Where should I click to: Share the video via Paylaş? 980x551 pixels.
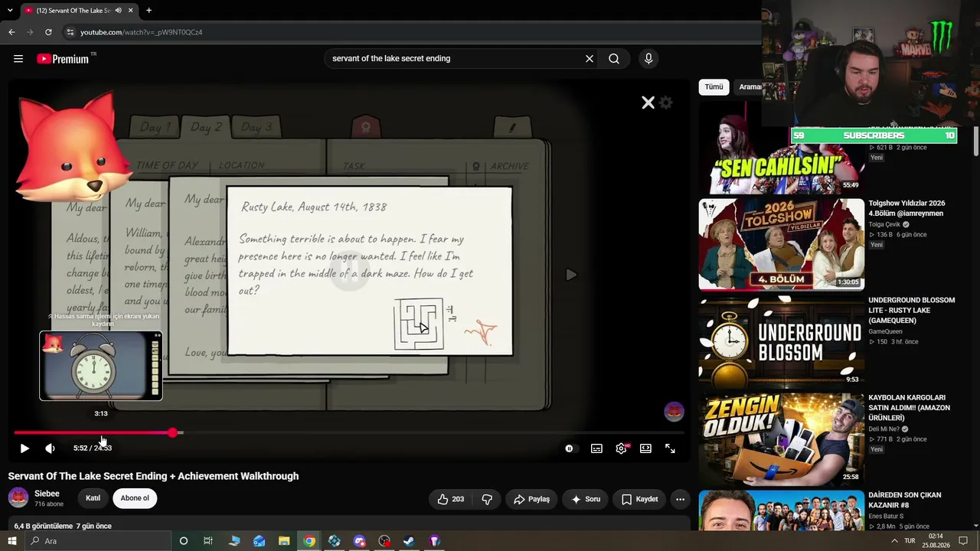point(531,499)
